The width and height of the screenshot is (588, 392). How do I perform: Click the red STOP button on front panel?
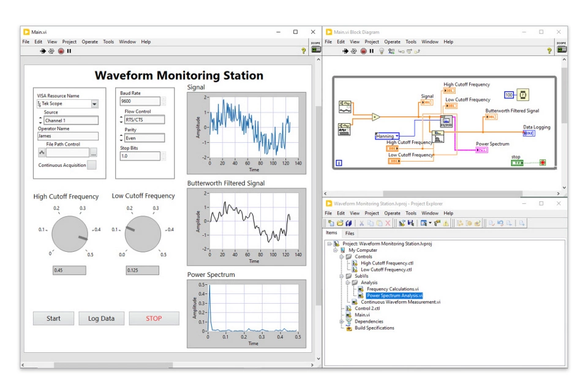click(154, 318)
